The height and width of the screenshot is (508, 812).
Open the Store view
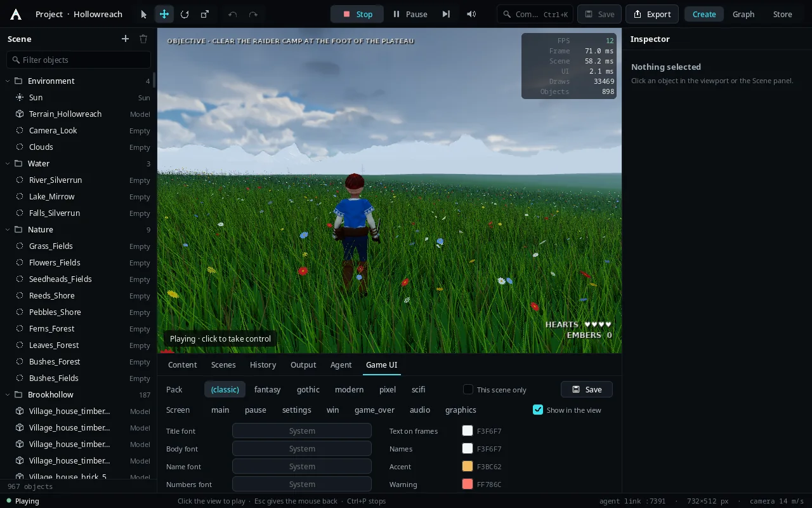pyautogui.click(x=782, y=14)
